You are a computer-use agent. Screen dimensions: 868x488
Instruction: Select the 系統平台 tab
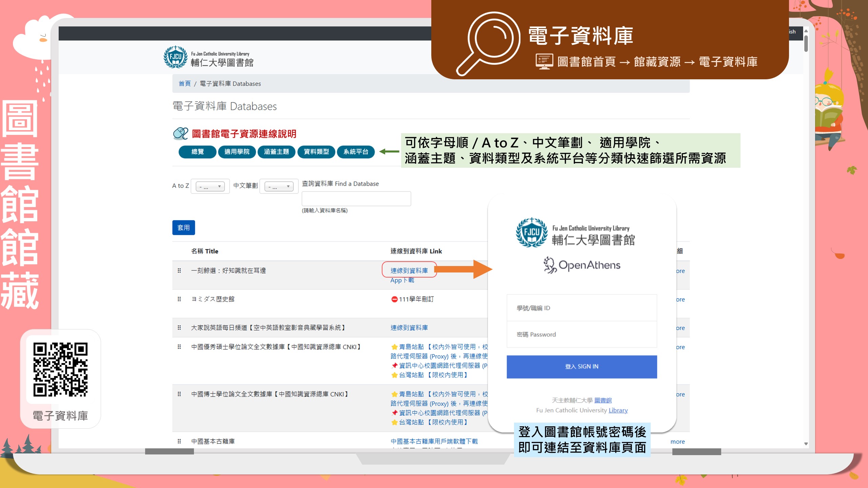[x=356, y=151]
